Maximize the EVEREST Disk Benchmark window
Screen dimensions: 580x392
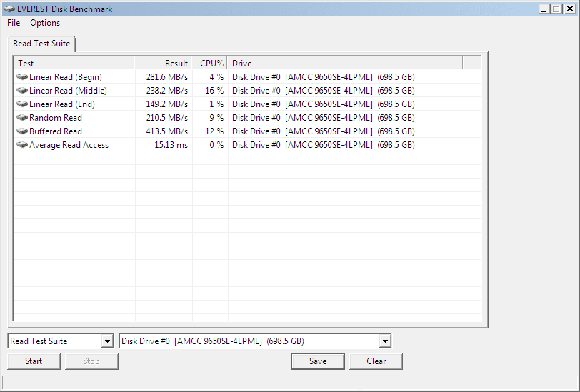point(556,9)
